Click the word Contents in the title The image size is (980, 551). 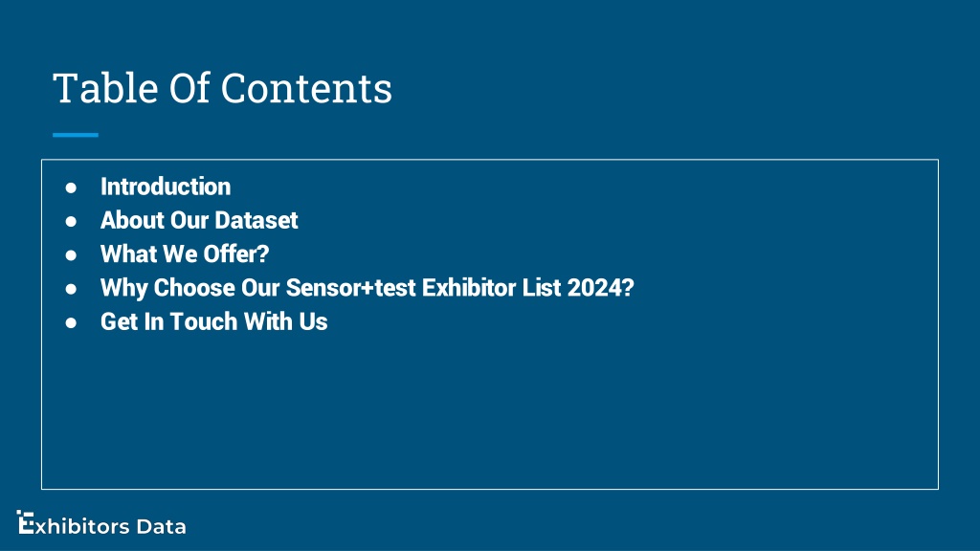(x=306, y=88)
